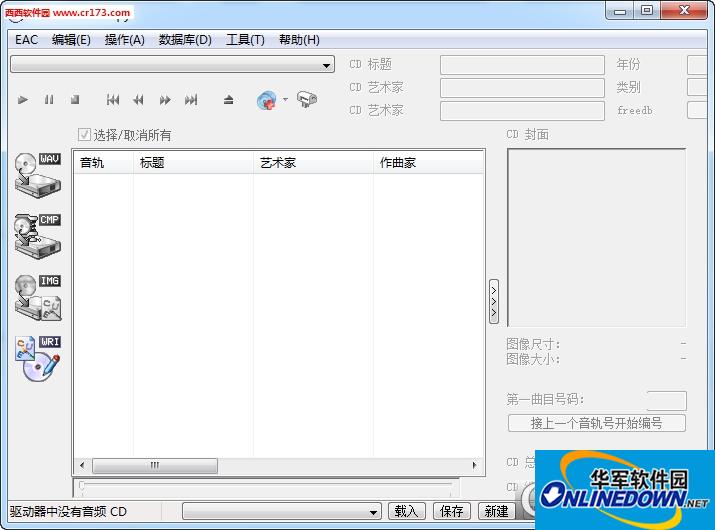Screen dimensions: 715x530
Task: Click the second CD 艺术家 input field
Action: click(x=523, y=111)
